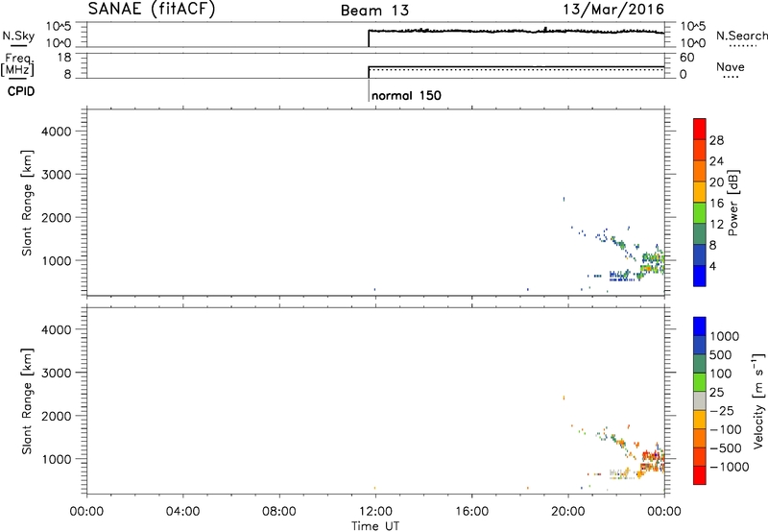Select the 12:00 time tick label
Screen dimensions: 768x532
[375, 512]
